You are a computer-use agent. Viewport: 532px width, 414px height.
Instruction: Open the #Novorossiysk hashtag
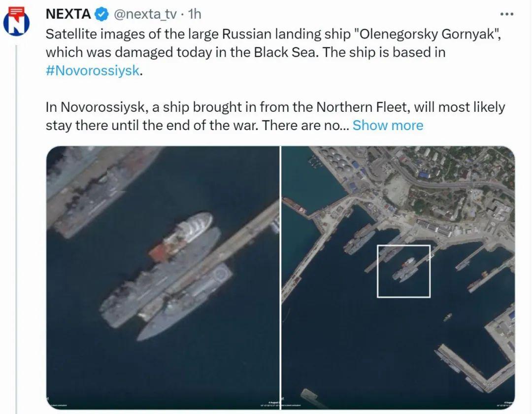(x=93, y=70)
